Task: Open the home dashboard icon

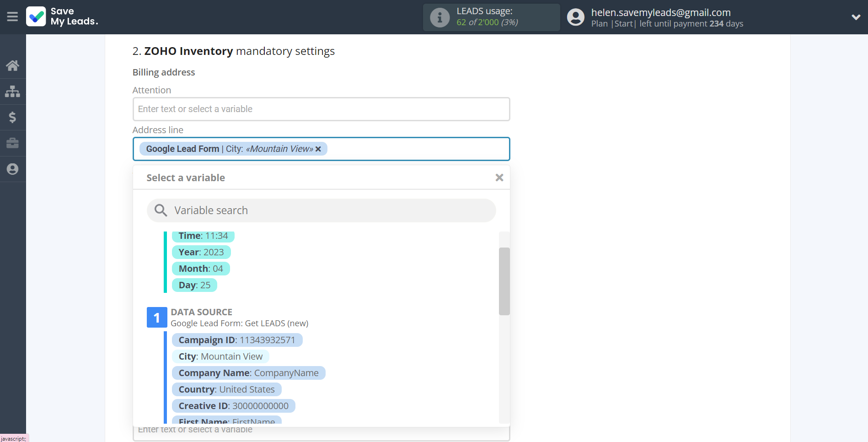Action: coord(12,65)
